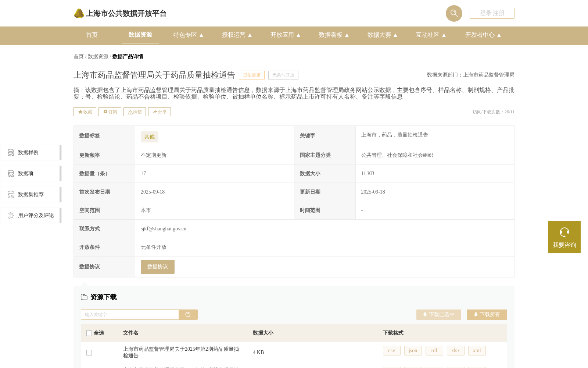Download 第2期 file as xml
588x368 pixels.
477,351
